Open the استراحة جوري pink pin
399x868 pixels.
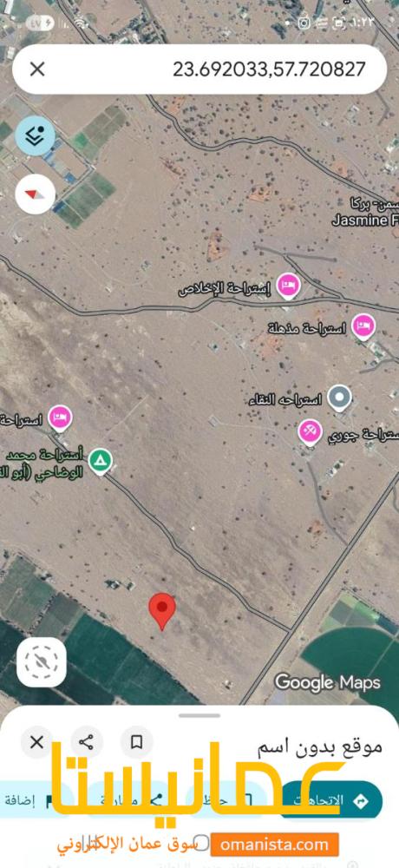pyautogui.click(x=310, y=433)
